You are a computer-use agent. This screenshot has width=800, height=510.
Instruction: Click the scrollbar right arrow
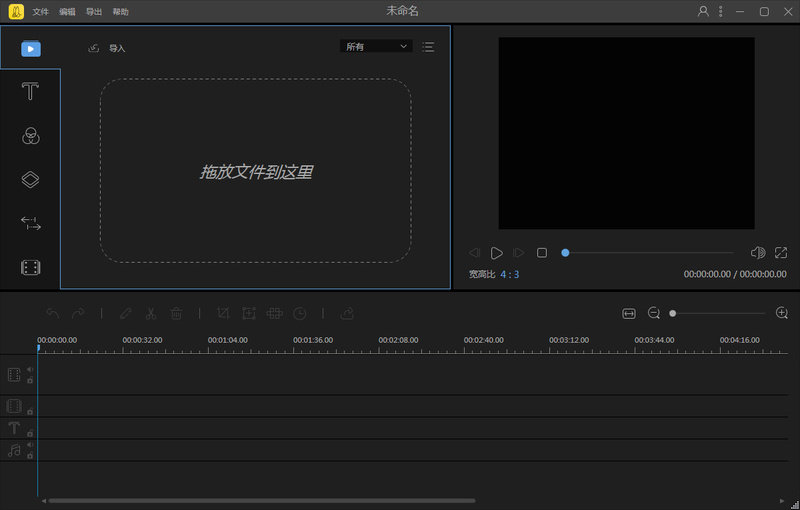782,501
